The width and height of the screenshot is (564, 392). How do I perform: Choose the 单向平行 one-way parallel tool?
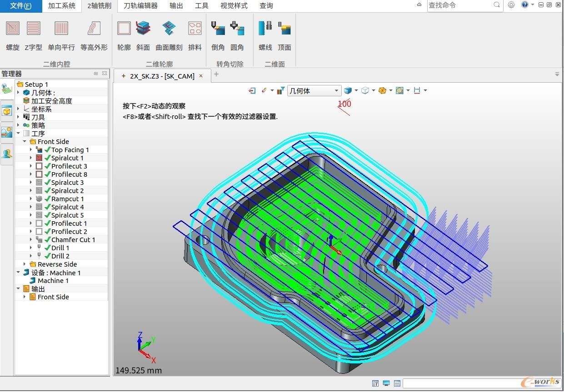[x=61, y=36]
